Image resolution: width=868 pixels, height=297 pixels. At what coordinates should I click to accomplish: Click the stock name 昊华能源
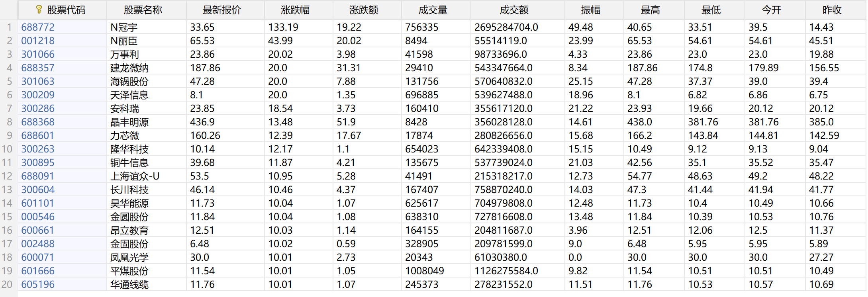click(129, 203)
